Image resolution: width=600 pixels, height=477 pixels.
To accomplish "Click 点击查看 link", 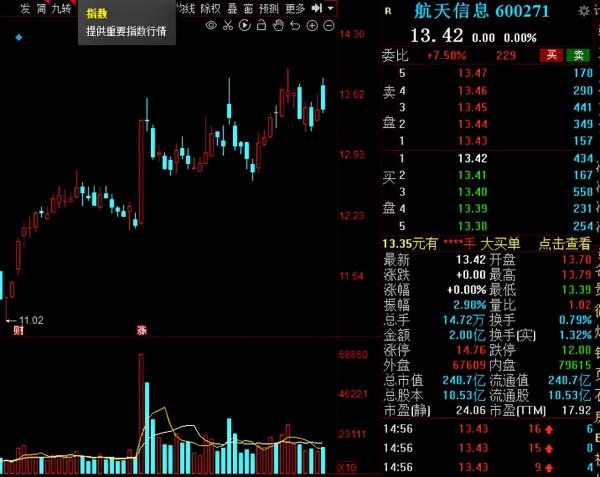I will 565,243.
